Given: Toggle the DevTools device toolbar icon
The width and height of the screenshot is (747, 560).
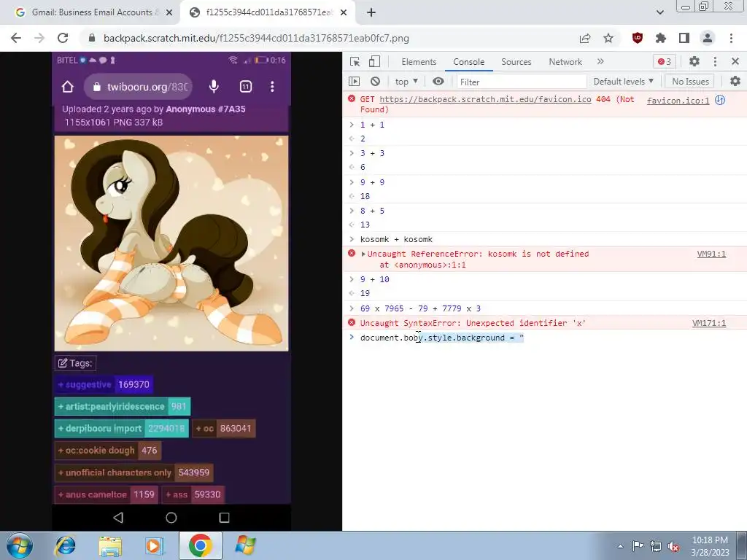Looking at the screenshot, I should (374, 61).
